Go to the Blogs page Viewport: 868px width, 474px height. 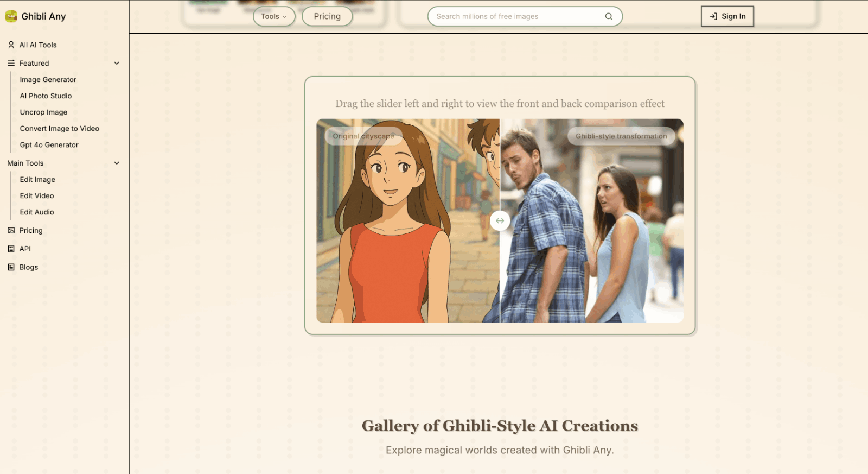29,267
